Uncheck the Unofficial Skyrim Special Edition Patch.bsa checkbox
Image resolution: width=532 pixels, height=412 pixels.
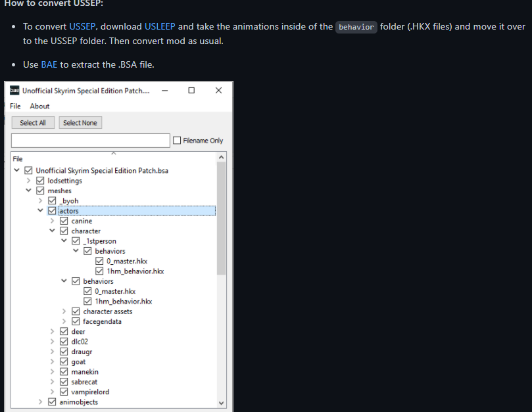pos(28,170)
